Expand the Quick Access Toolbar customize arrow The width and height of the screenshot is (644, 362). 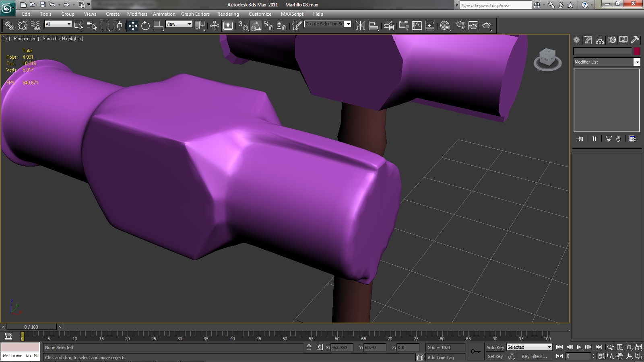pos(89,4)
